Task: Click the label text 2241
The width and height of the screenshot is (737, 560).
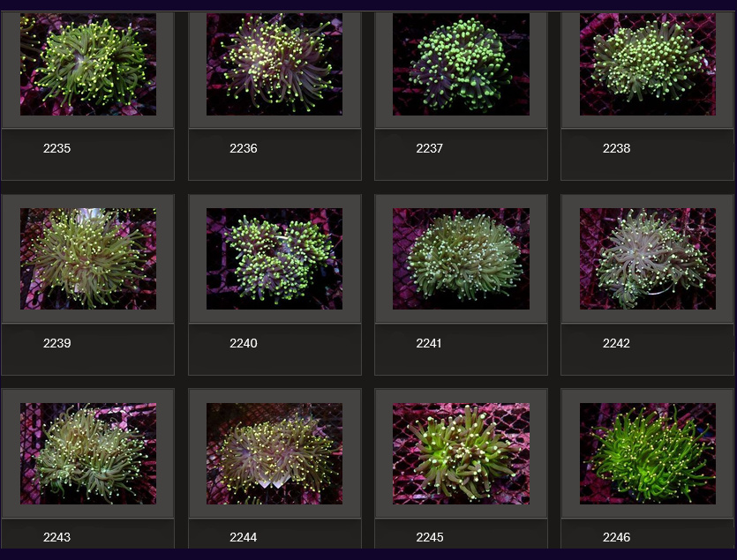Action: coord(429,343)
